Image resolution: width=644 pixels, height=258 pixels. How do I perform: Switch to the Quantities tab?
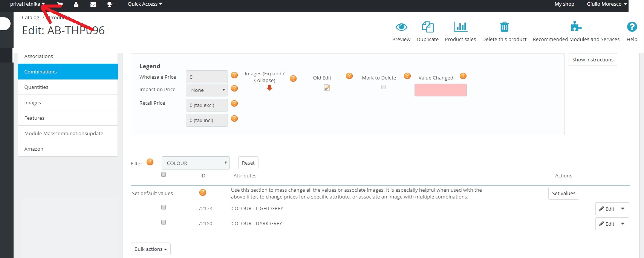pos(68,87)
